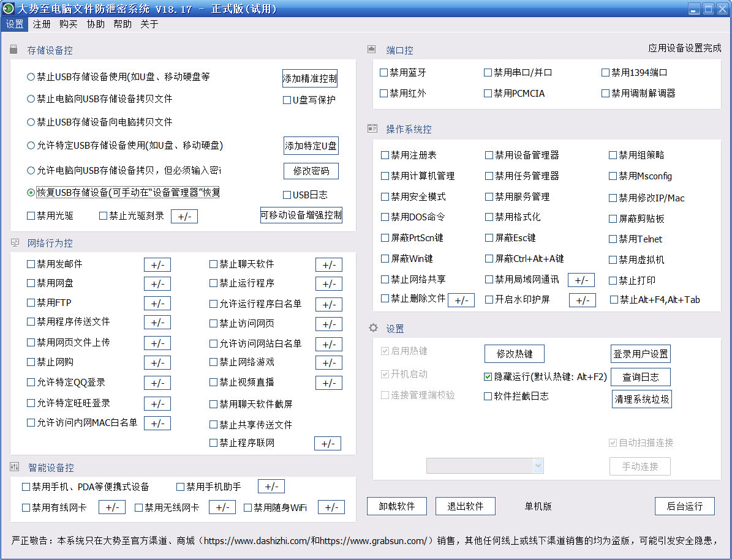This screenshot has width=732, height=560.
Task: Uncheck 隐藏运行 hotkey Alt+F2 checkbox
Action: (x=488, y=377)
